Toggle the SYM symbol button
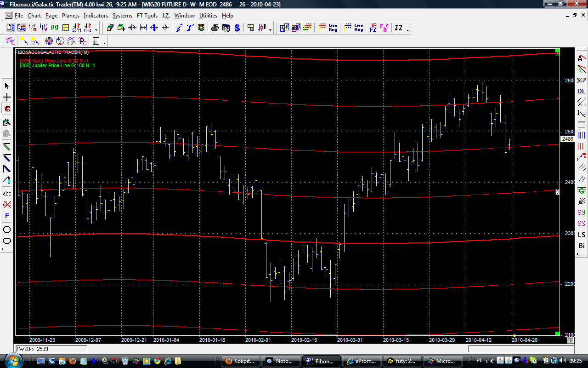The width and height of the screenshot is (588, 368). 76,28
